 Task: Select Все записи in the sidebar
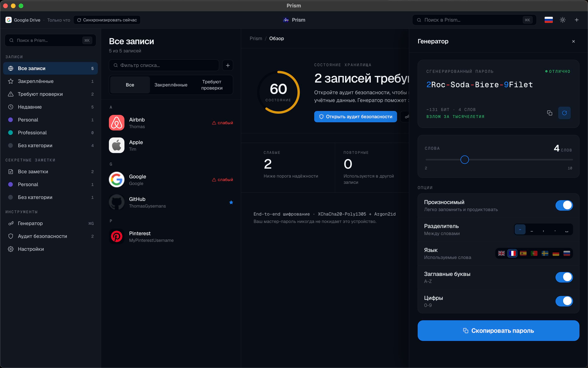(50, 68)
